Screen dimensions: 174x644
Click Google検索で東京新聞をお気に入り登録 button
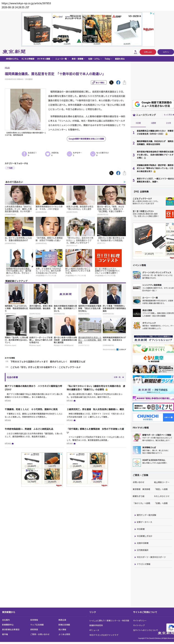tap(86, 139)
